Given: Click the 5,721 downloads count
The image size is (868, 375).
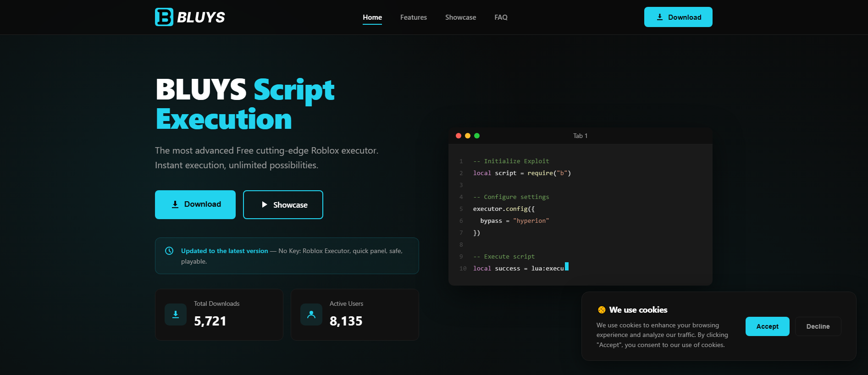Looking at the screenshot, I should (x=210, y=321).
